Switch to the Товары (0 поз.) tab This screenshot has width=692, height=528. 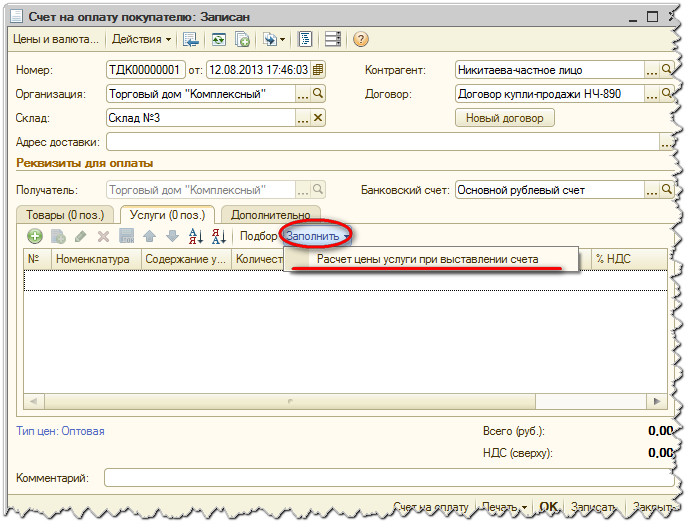pyautogui.click(x=65, y=214)
